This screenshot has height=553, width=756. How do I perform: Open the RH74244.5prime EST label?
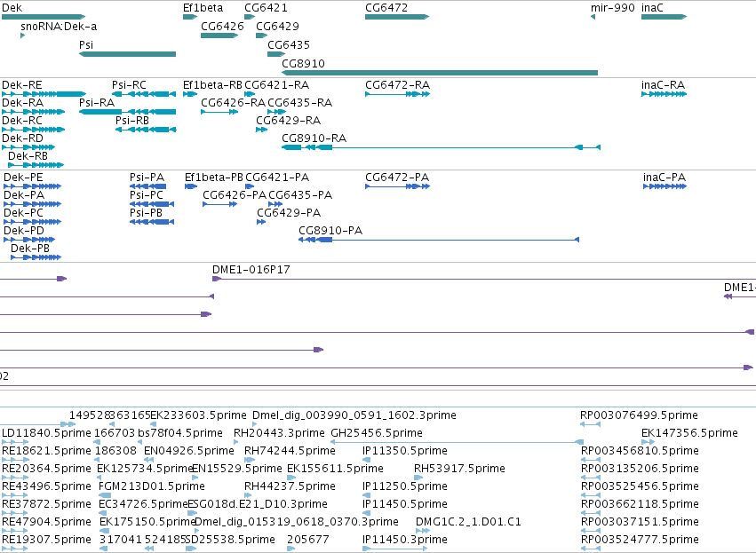(290, 451)
